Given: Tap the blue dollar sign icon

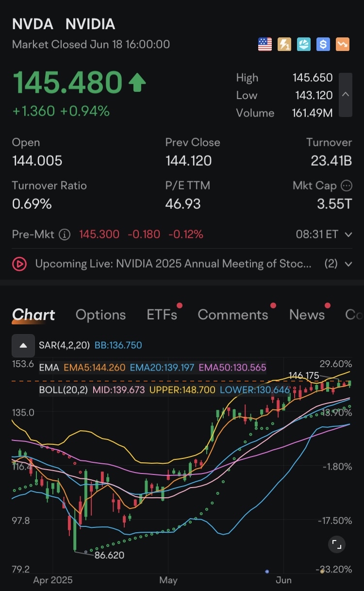Looking at the screenshot, I should point(323,45).
